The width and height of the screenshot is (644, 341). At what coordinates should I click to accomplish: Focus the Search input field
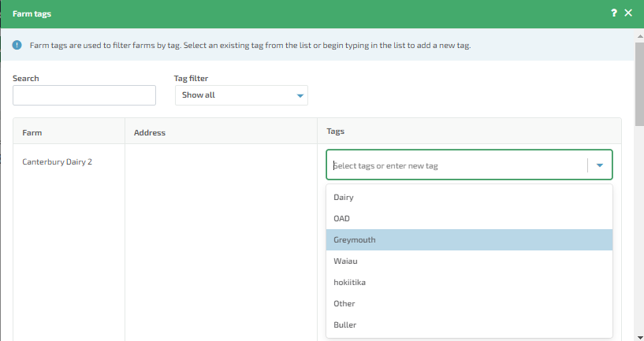click(84, 95)
